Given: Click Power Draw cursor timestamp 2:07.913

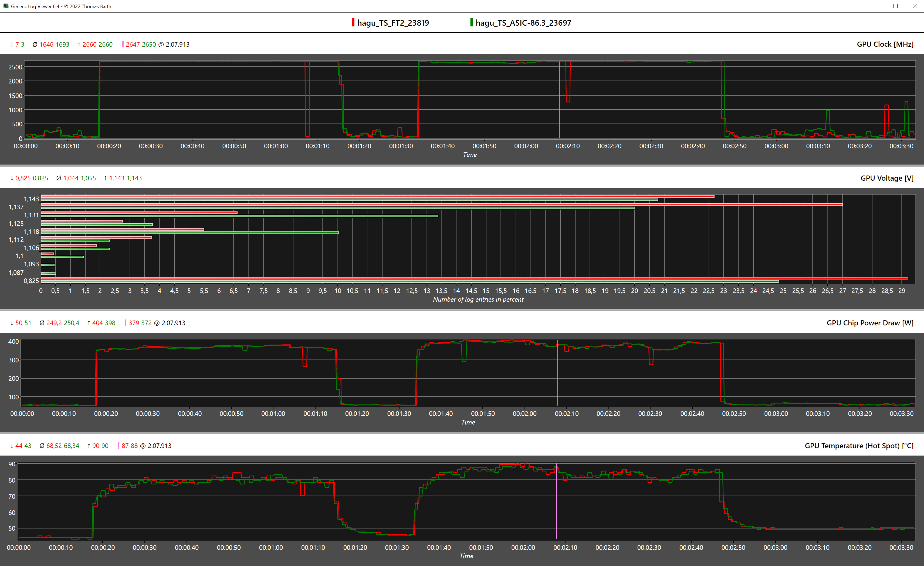Looking at the screenshot, I should coord(173,323).
